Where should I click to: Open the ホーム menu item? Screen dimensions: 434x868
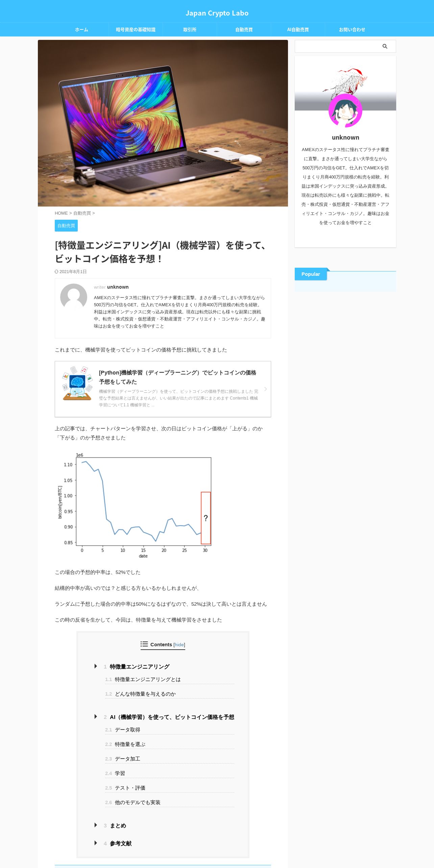pos(81,30)
